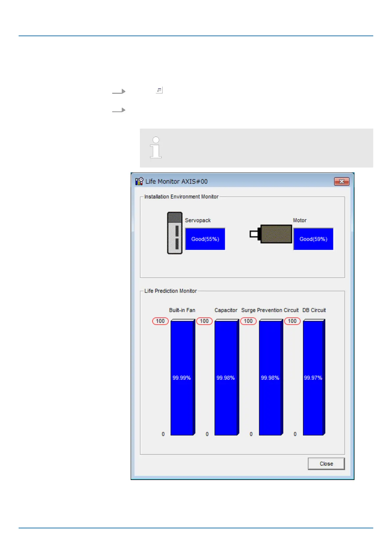Click the 'Installation Environment Monitor' label

(x=181, y=196)
